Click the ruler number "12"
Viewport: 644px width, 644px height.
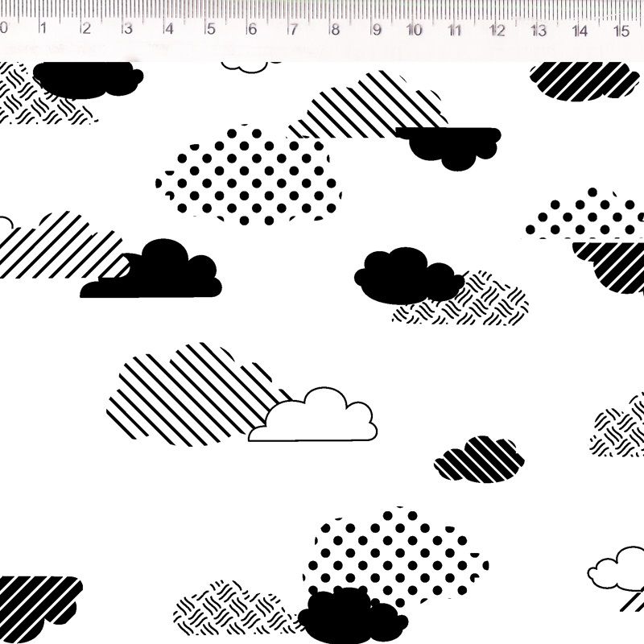tap(497, 31)
